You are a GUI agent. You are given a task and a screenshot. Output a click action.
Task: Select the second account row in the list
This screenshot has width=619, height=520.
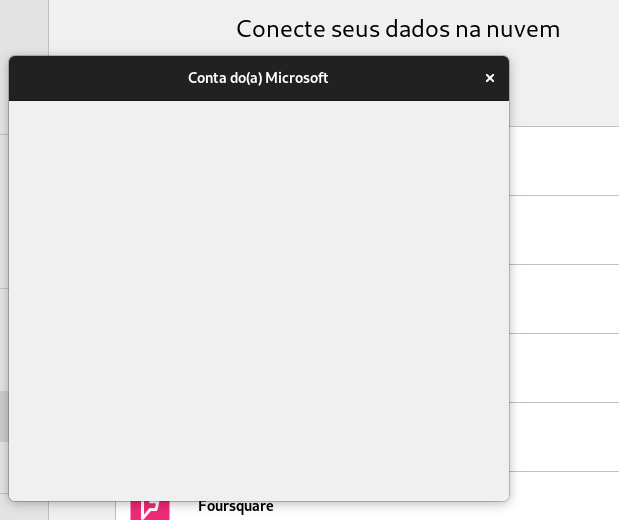click(x=563, y=230)
